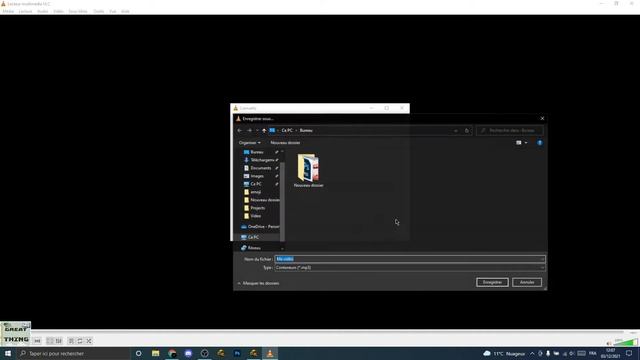Go up one folder level

pyautogui.click(x=264, y=131)
